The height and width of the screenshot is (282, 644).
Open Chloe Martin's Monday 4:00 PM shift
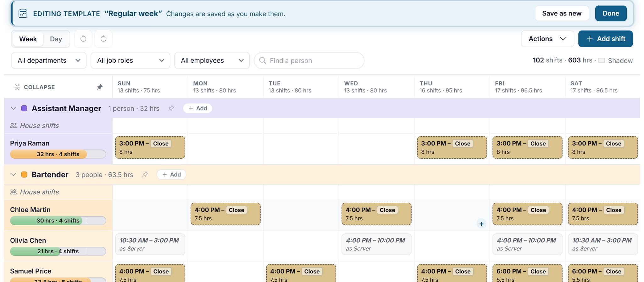click(225, 214)
